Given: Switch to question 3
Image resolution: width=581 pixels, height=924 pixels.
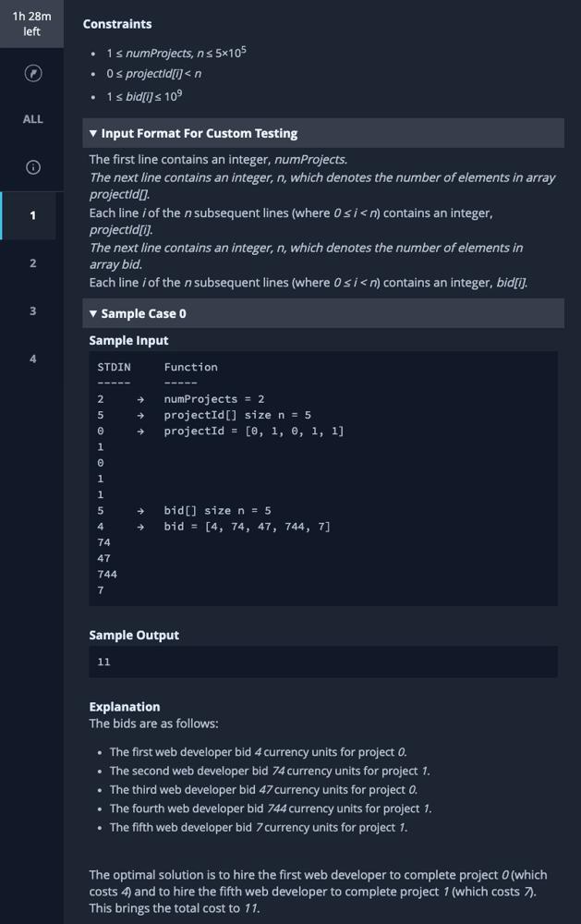Looking at the screenshot, I should 32,310.
